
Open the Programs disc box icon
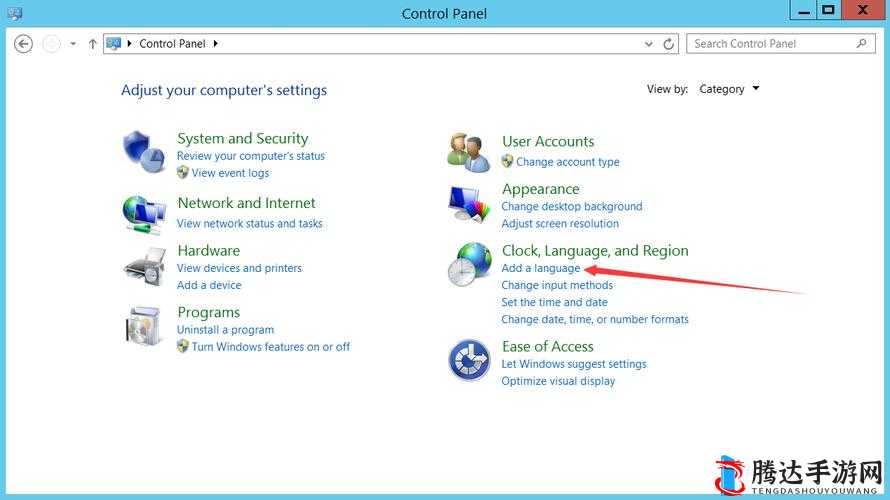pyautogui.click(x=143, y=326)
